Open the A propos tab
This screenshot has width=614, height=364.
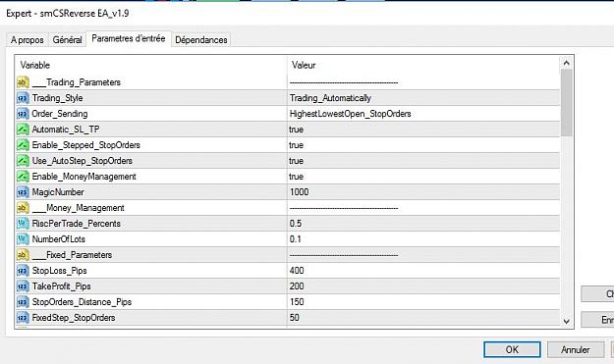(x=28, y=40)
